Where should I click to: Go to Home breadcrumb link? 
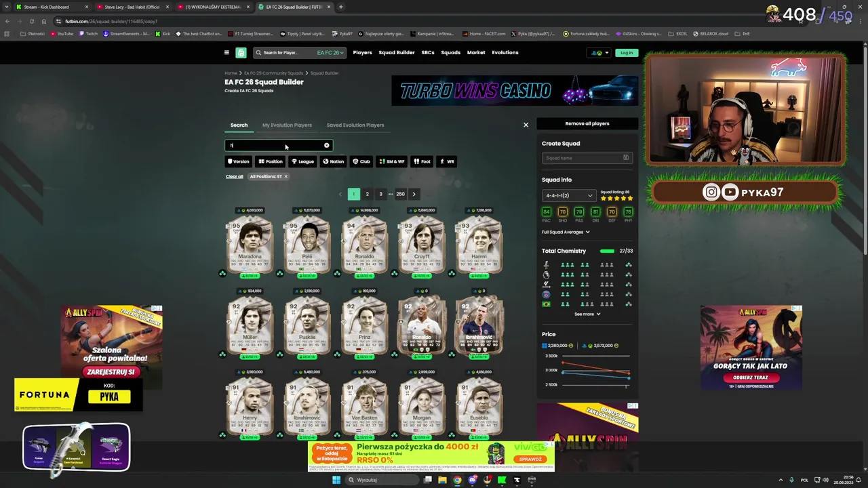click(x=231, y=73)
